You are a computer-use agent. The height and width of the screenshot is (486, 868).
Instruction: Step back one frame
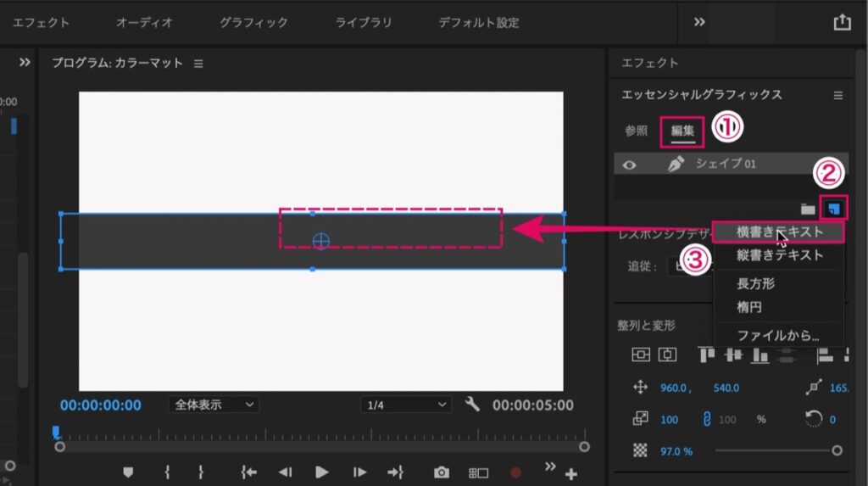[x=285, y=472]
